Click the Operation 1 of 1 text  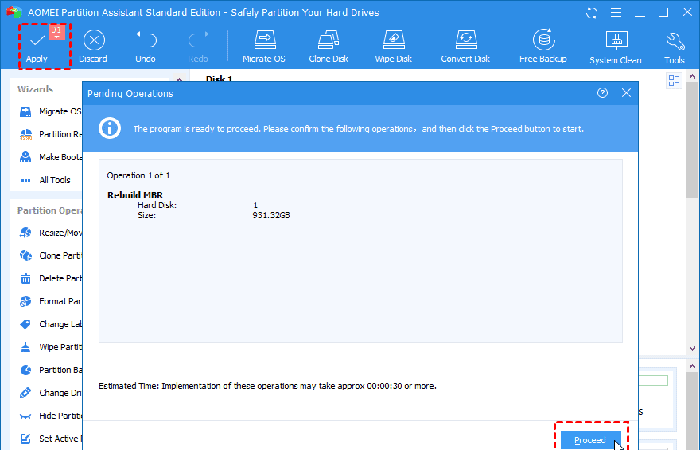(138, 175)
